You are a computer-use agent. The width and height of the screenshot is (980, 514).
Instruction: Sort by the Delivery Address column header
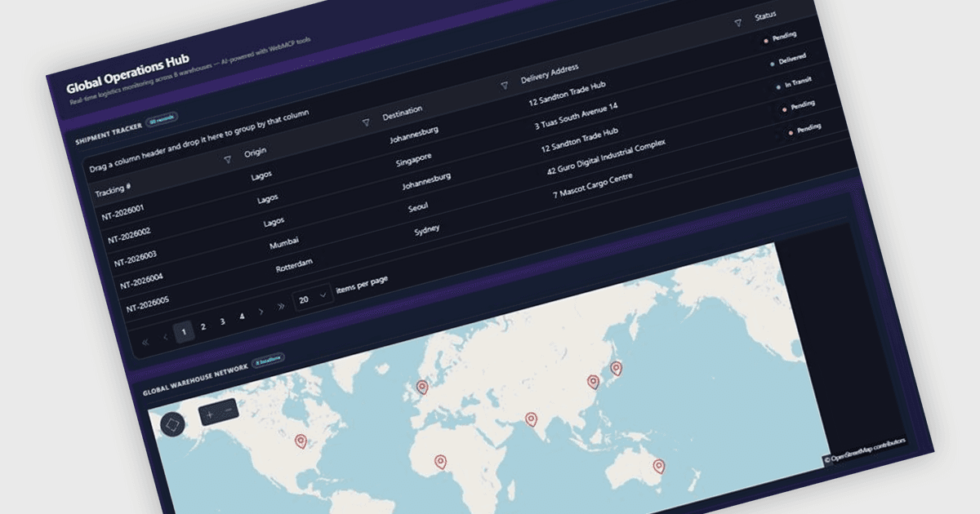(550, 73)
